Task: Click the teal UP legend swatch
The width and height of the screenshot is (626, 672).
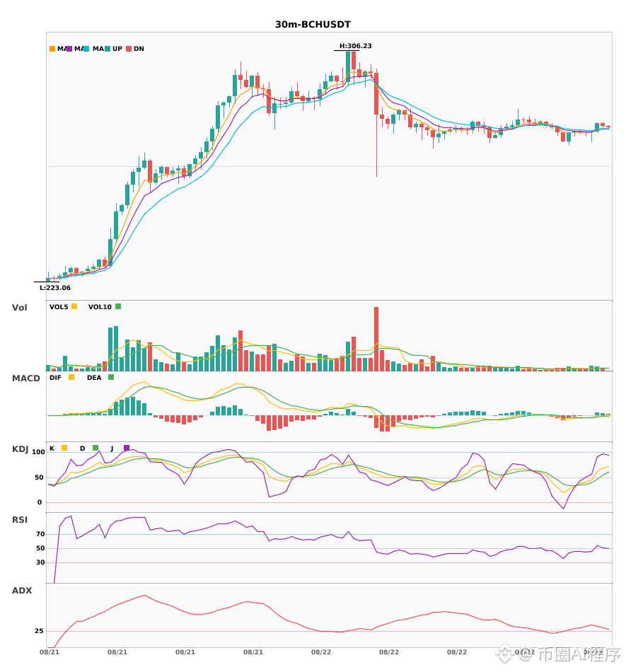Action: (x=108, y=49)
